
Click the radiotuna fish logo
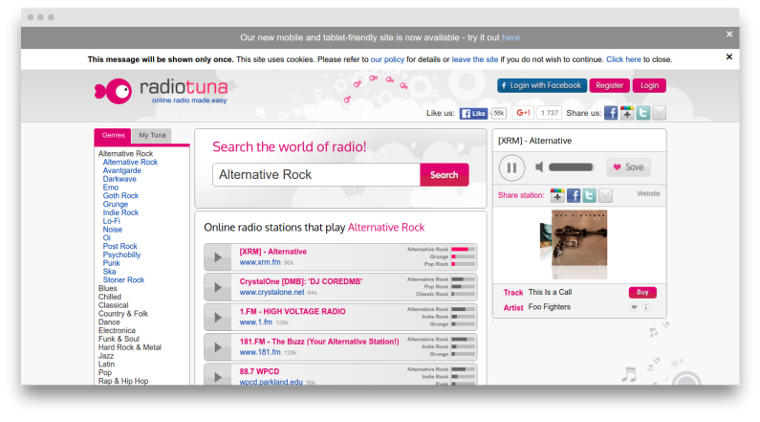(x=113, y=91)
